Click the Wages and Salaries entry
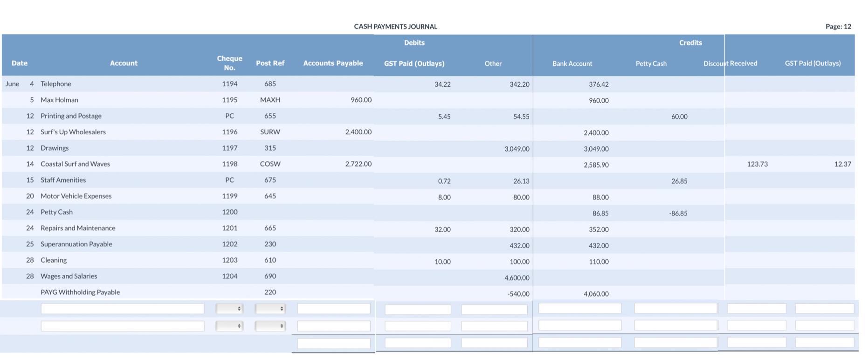 tap(69, 276)
